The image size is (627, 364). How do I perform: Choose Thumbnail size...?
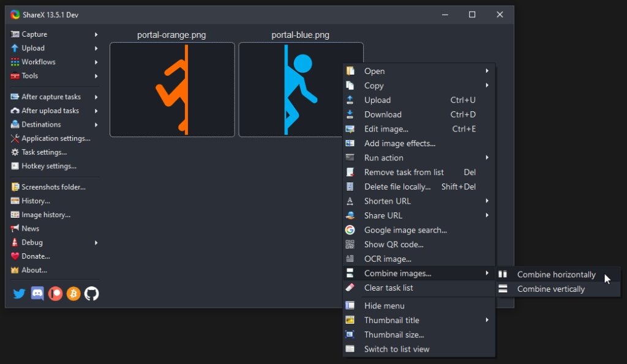pyautogui.click(x=419, y=335)
